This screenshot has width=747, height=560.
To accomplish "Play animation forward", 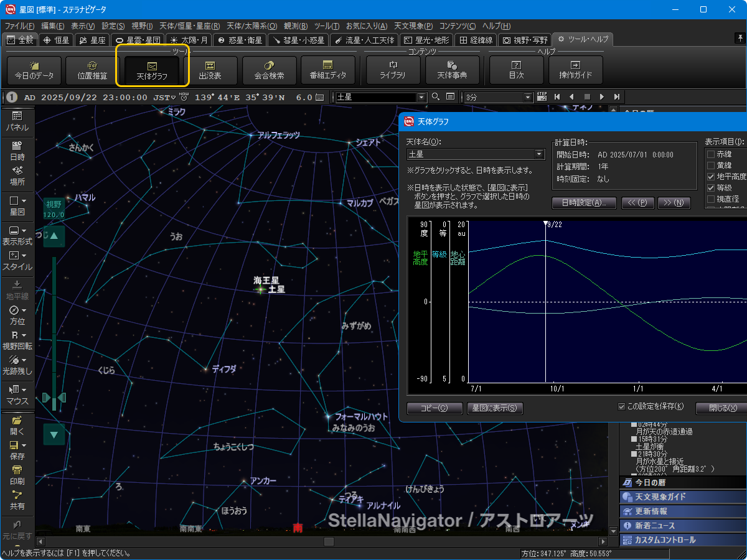I will [601, 97].
